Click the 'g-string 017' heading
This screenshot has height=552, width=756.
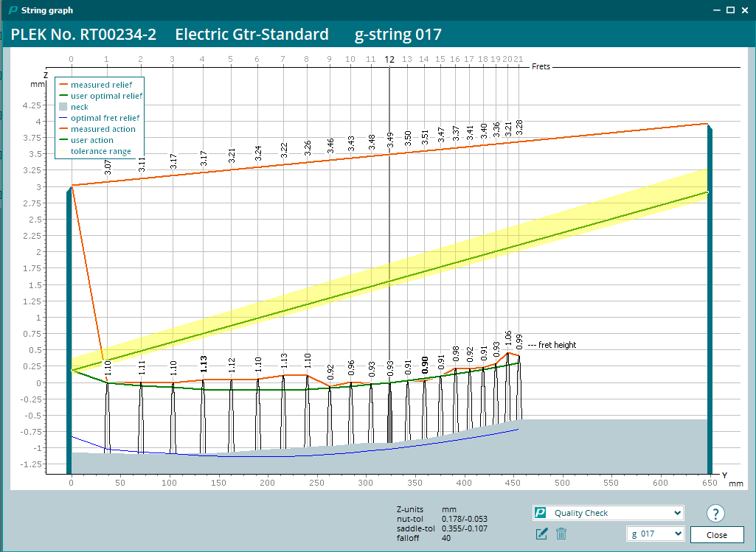click(x=398, y=34)
